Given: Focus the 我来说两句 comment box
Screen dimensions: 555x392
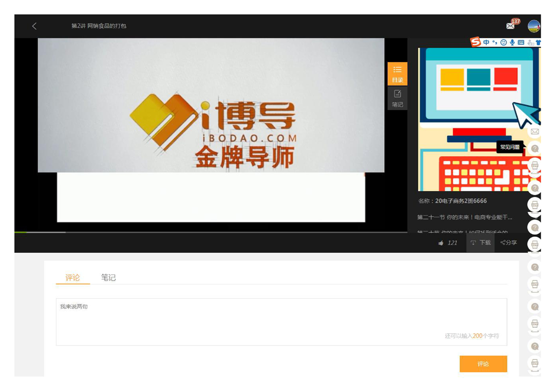Looking at the screenshot, I should click(x=281, y=321).
